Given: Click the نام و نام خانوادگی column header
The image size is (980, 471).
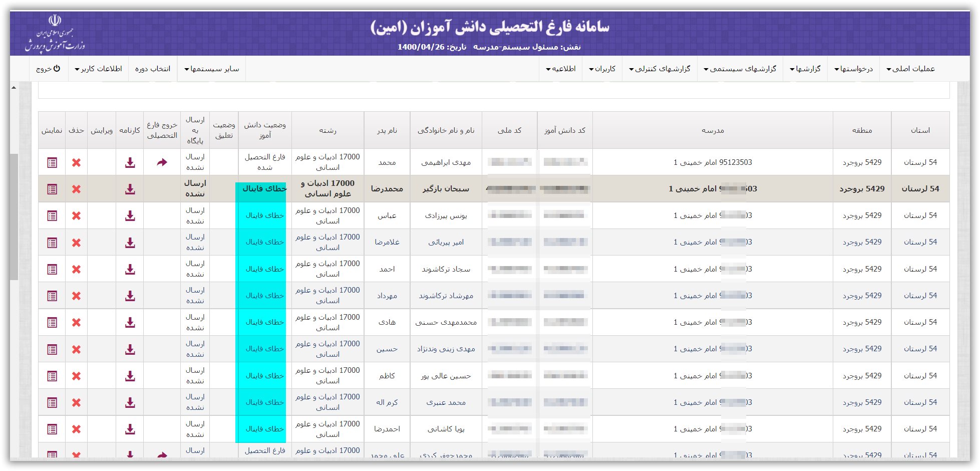Looking at the screenshot, I should pyautogui.click(x=446, y=130).
